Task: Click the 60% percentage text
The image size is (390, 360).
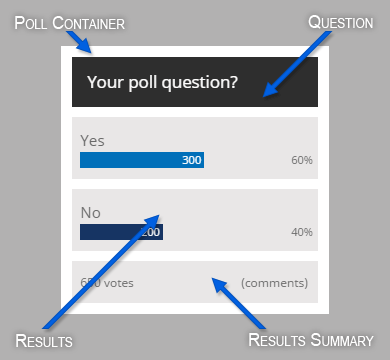Action: pos(302,160)
